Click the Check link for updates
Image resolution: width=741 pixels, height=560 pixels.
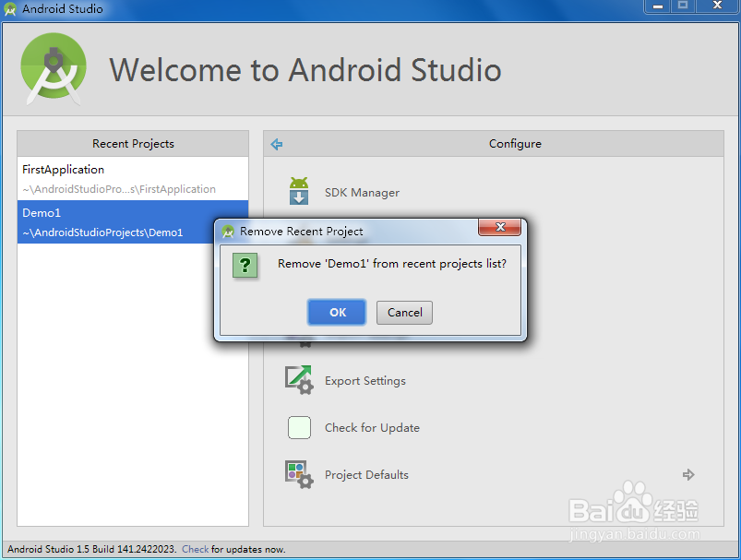[195, 549]
